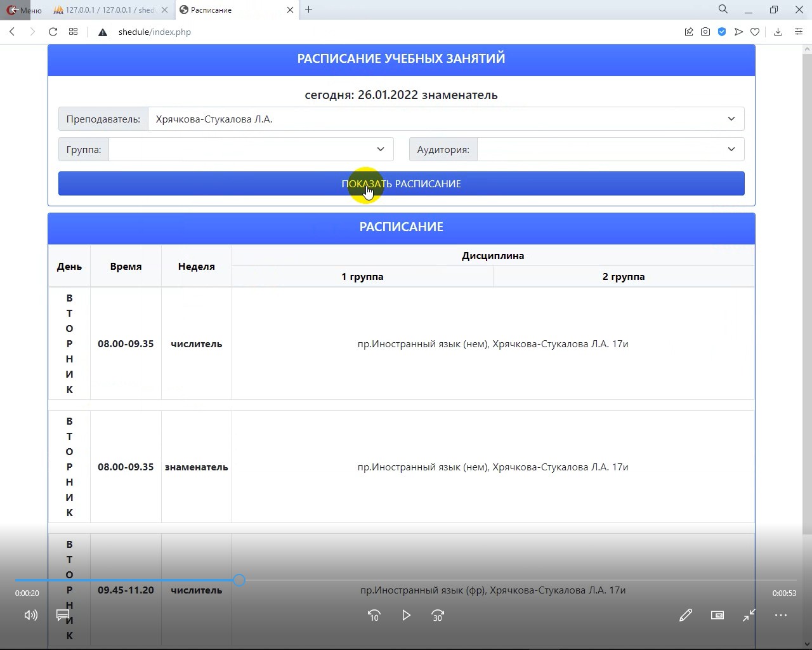Expand the Аудитория dropdown
This screenshot has height=650, width=812.
click(611, 149)
